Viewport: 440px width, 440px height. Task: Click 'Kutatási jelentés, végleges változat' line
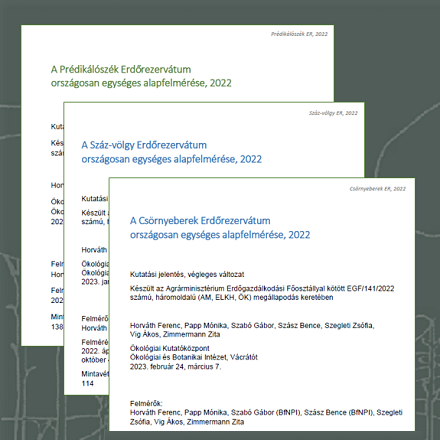(187, 275)
